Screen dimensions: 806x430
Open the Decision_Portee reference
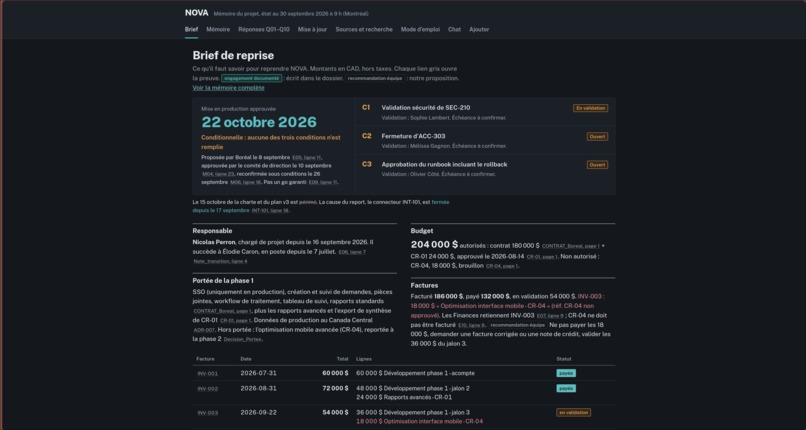pos(243,340)
